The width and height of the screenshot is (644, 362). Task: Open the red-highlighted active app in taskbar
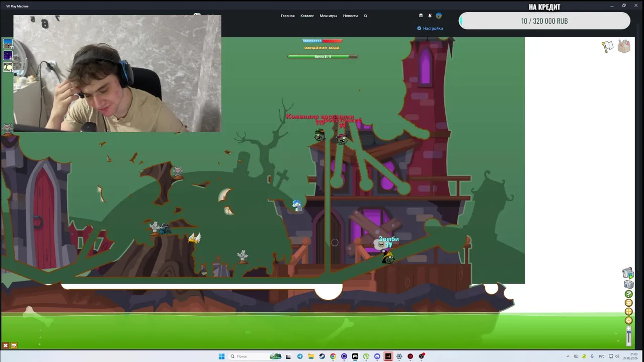coord(388,356)
